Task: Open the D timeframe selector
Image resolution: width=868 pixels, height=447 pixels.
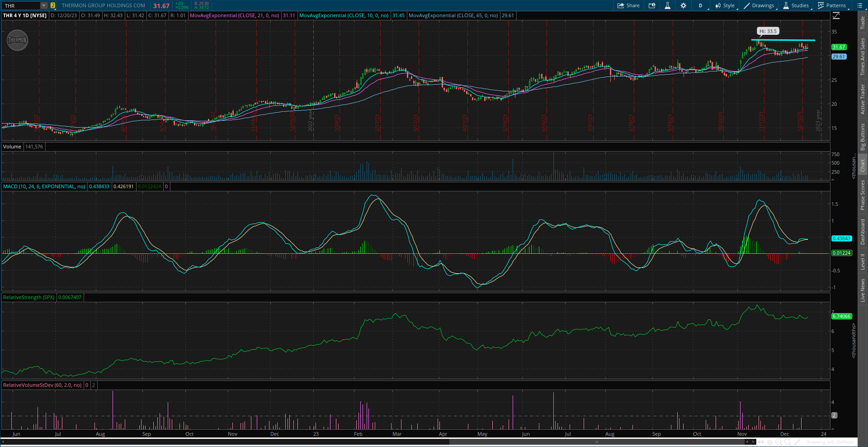Action: 701,5
